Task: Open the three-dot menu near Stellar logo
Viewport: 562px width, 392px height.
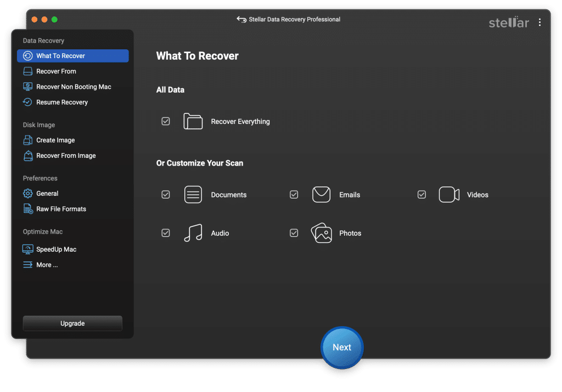Action: (539, 22)
